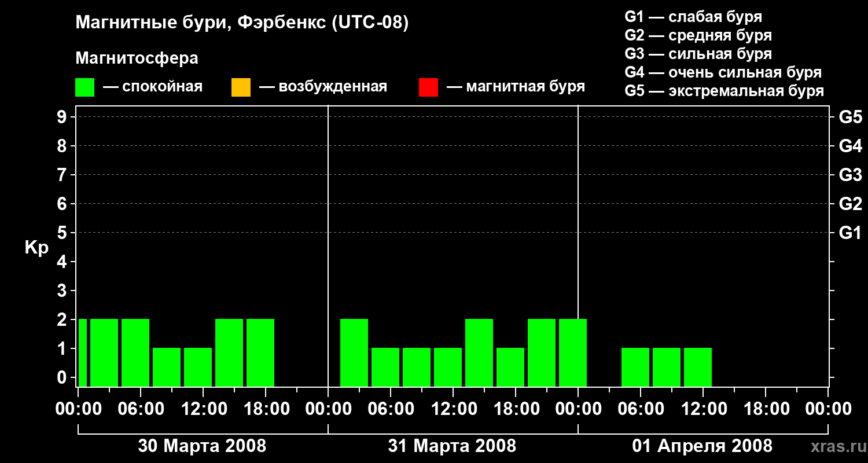Click the G3 marker on right axis
The width and height of the screenshot is (868, 463).
click(850, 175)
